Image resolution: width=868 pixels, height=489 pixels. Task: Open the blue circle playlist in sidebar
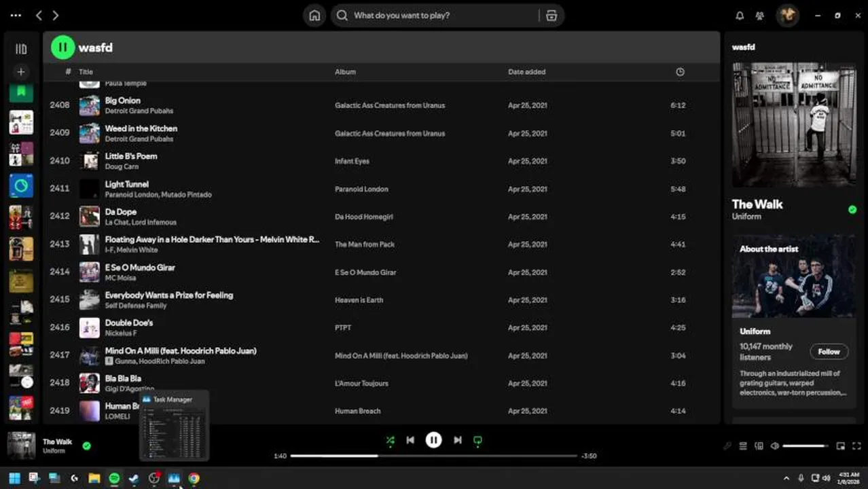point(21,185)
